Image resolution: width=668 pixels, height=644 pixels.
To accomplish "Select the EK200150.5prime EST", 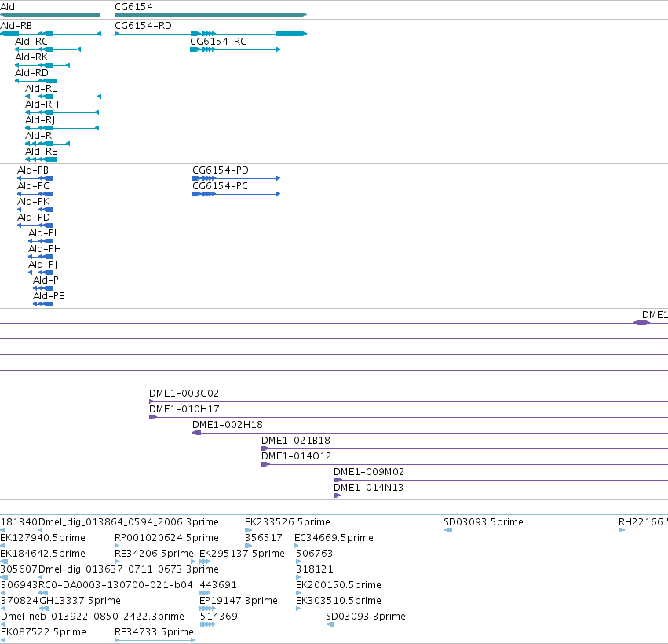I will (298, 593).
